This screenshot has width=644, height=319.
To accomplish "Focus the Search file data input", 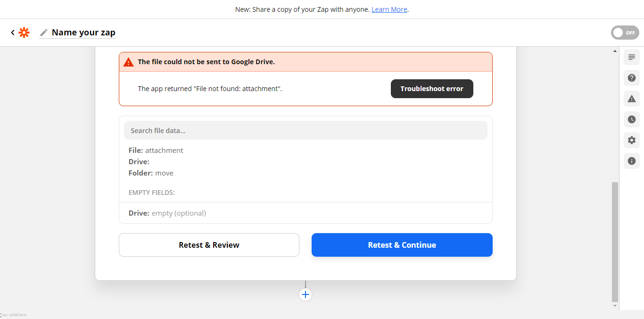I will (305, 130).
